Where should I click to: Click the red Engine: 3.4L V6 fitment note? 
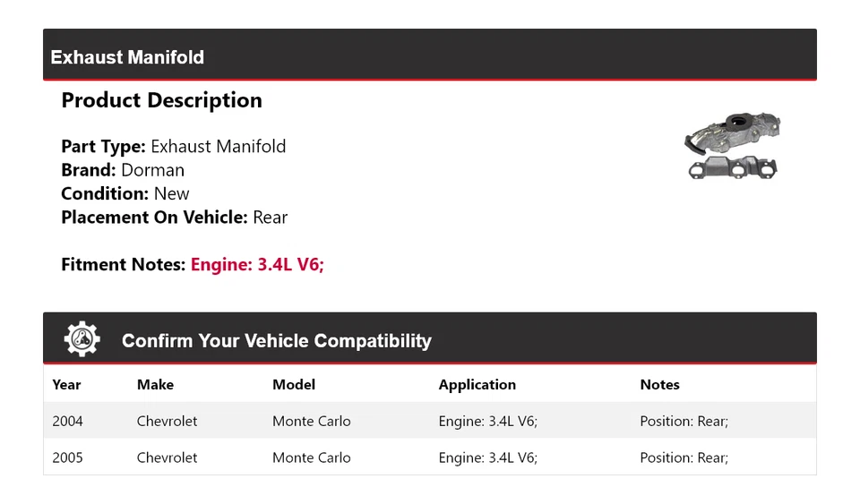pyautogui.click(x=257, y=264)
